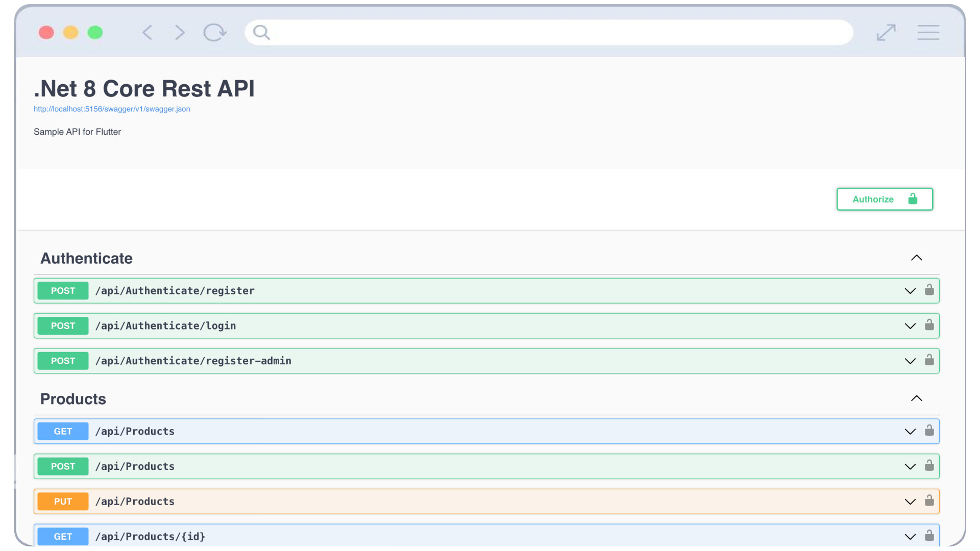This screenshot has width=980, height=551.
Task: Click the Products section heading
Action: (73, 399)
